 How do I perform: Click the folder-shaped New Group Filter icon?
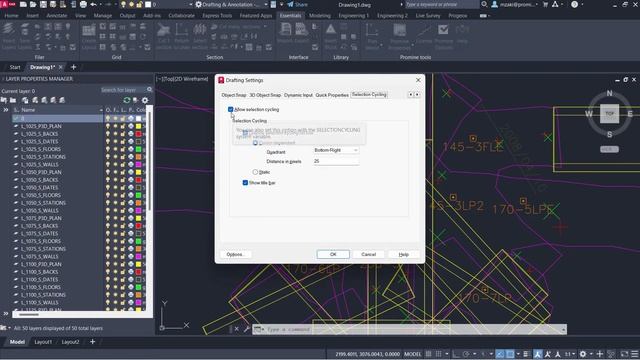[13, 100]
